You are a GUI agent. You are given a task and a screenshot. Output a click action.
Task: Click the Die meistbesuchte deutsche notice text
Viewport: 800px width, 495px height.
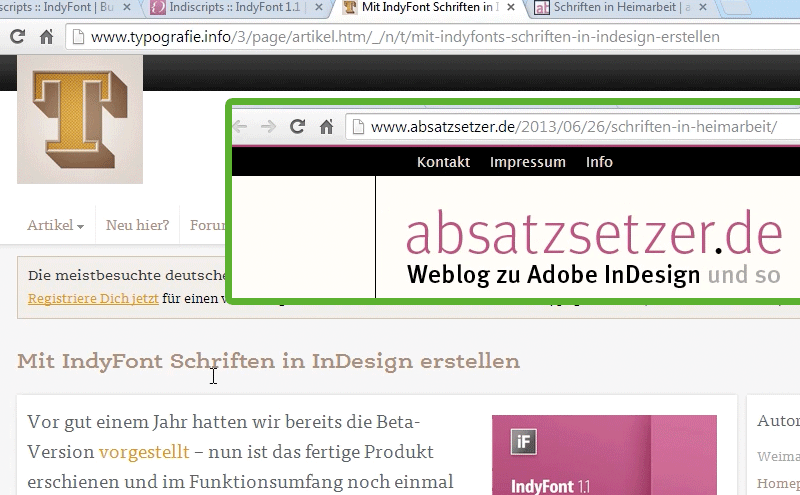click(127, 275)
